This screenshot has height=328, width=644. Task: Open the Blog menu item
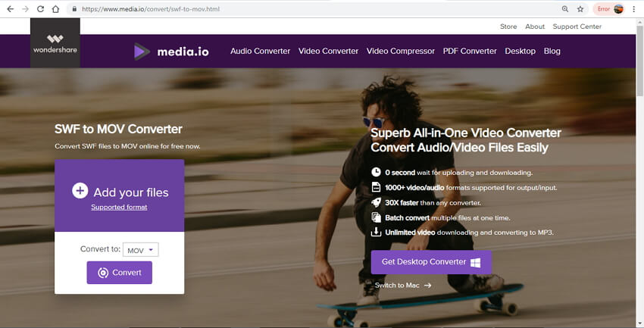[x=552, y=51]
